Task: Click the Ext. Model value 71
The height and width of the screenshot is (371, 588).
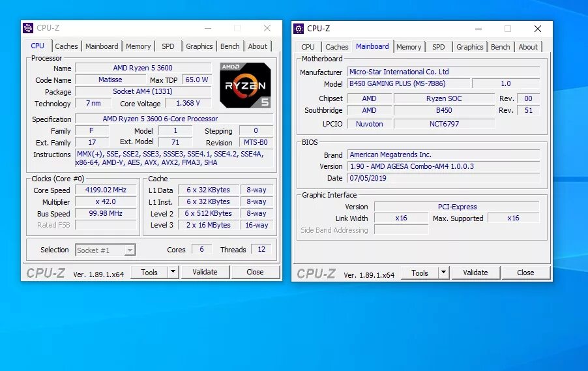Action: (175, 142)
